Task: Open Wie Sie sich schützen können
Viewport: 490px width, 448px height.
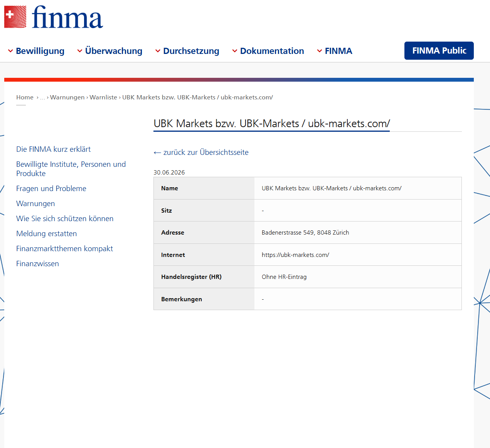Action: [x=65, y=218]
